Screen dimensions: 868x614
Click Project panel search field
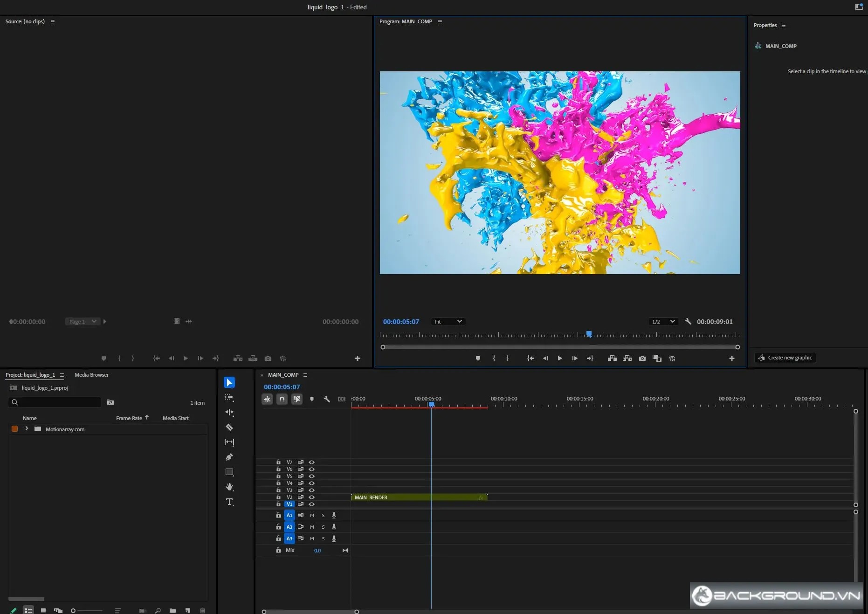coord(55,402)
